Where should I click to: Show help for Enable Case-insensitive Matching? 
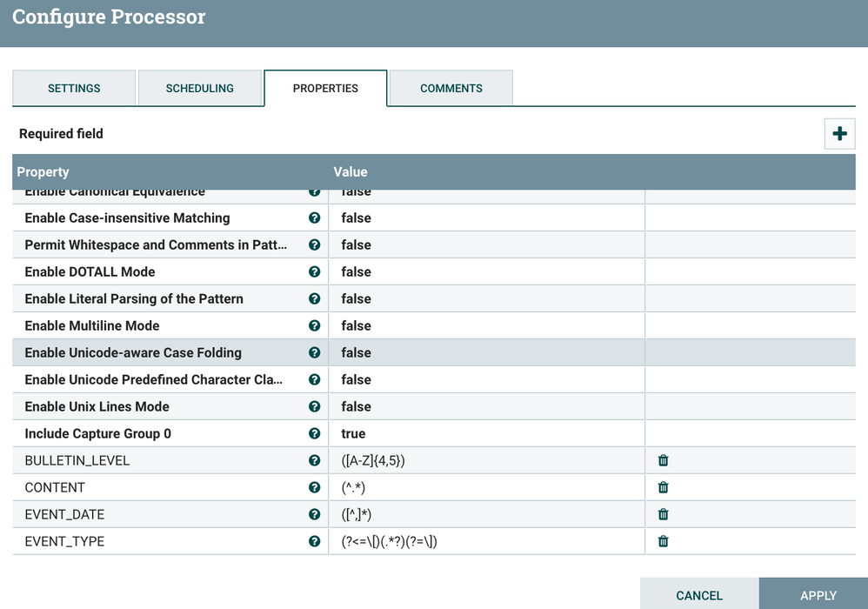[315, 218]
